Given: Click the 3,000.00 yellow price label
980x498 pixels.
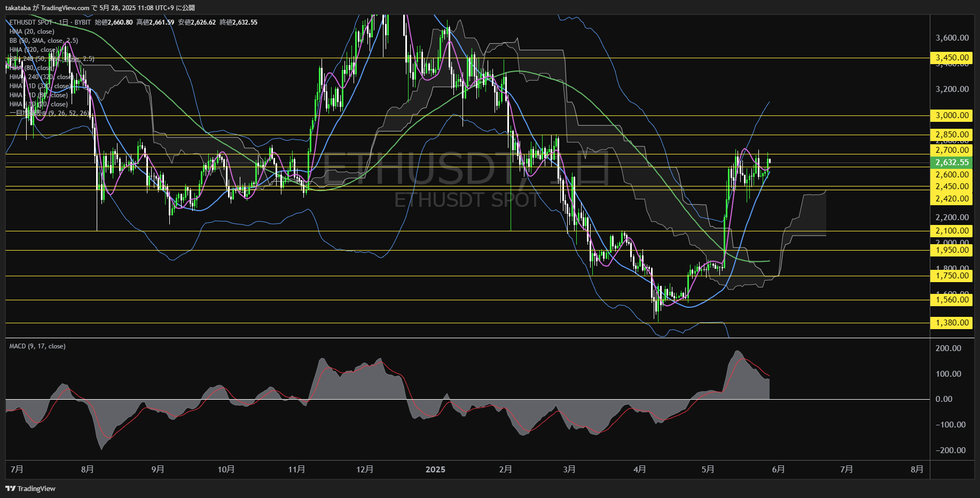Looking at the screenshot, I should tap(951, 115).
